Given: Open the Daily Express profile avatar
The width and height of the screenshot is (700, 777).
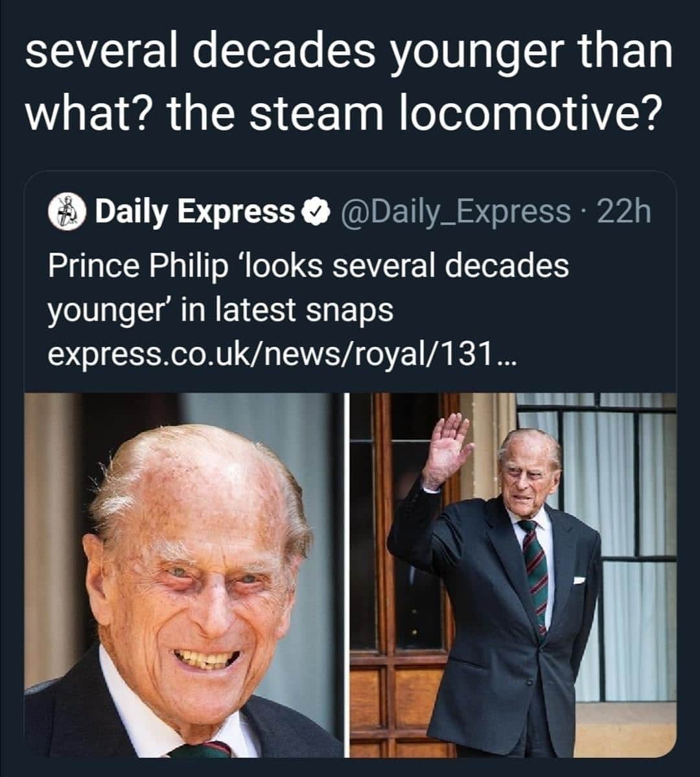Looking at the screenshot, I should (67, 211).
